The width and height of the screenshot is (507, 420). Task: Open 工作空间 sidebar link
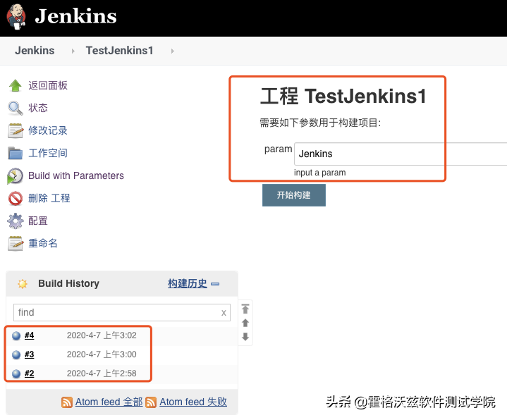(x=48, y=153)
